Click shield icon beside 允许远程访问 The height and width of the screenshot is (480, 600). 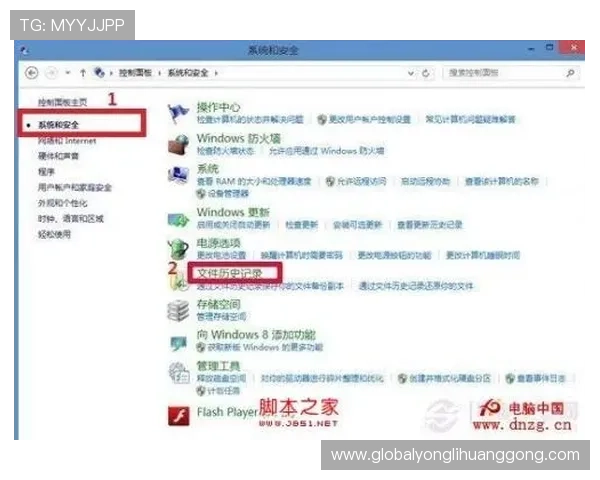point(330,181)
